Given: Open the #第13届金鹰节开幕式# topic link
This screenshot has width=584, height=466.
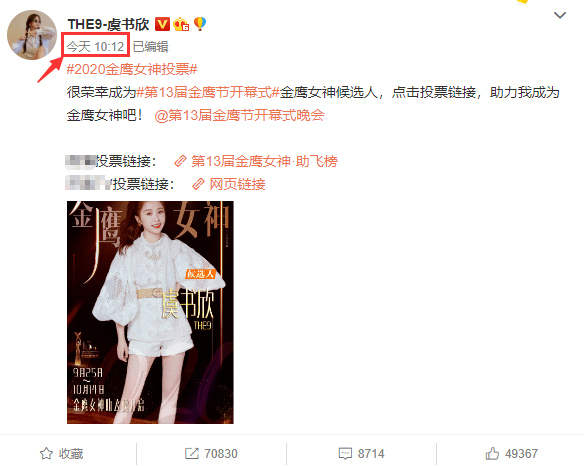Looking at the screenshot, I should pos(208,92).
